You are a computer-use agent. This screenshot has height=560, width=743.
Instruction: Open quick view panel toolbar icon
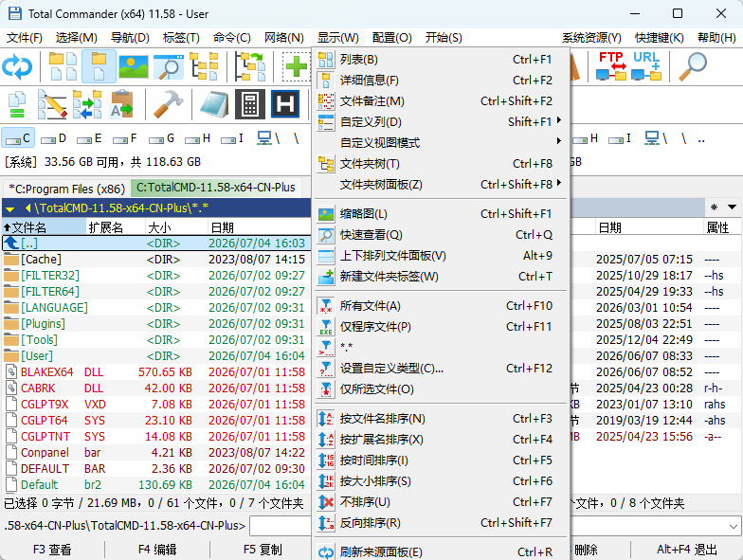[x=169, y=66]
